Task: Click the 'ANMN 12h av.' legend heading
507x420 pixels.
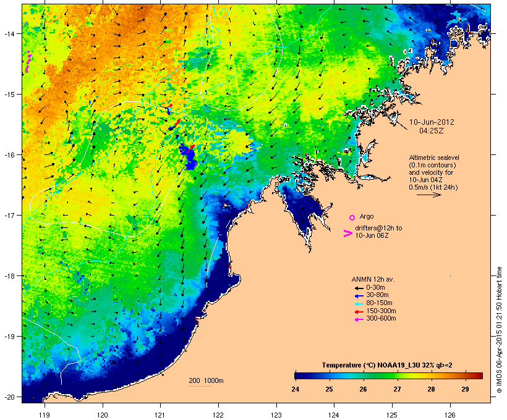Action: [373, 279]
